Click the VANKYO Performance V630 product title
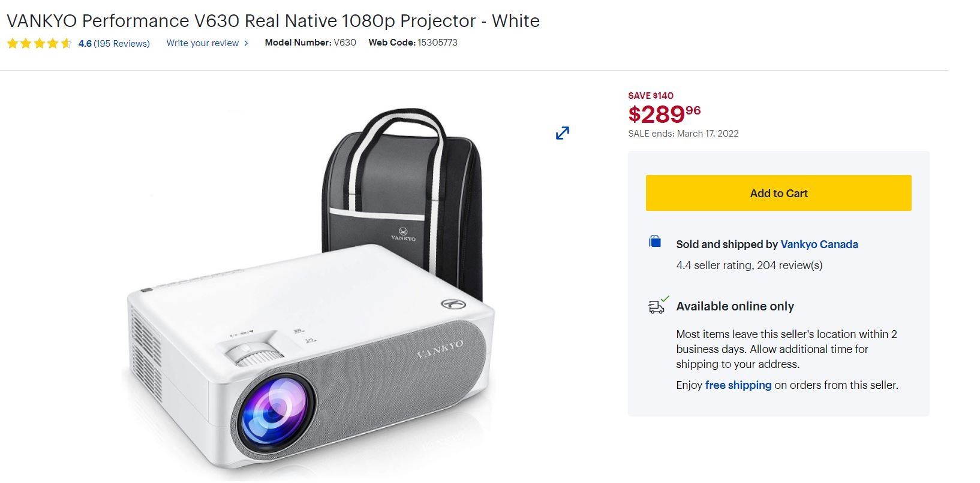The height and width of the screenshot is (483, 980). click(x=273, y=21)
